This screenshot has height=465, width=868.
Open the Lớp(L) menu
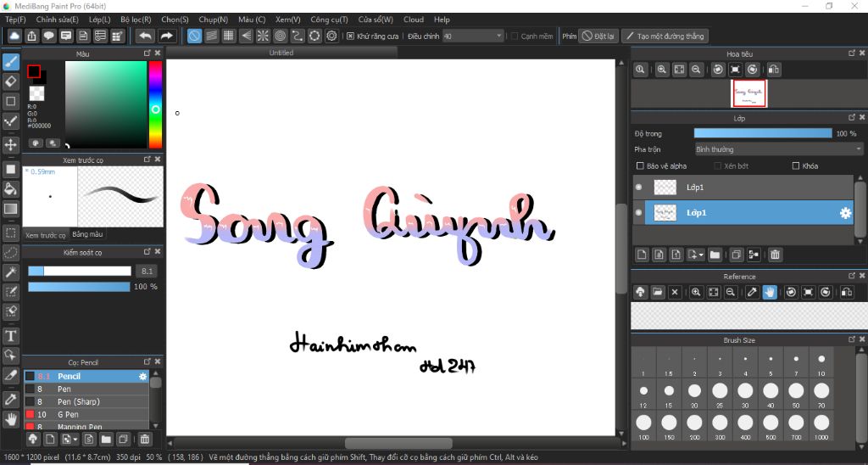pyautogui.click(x=100, y=20)
